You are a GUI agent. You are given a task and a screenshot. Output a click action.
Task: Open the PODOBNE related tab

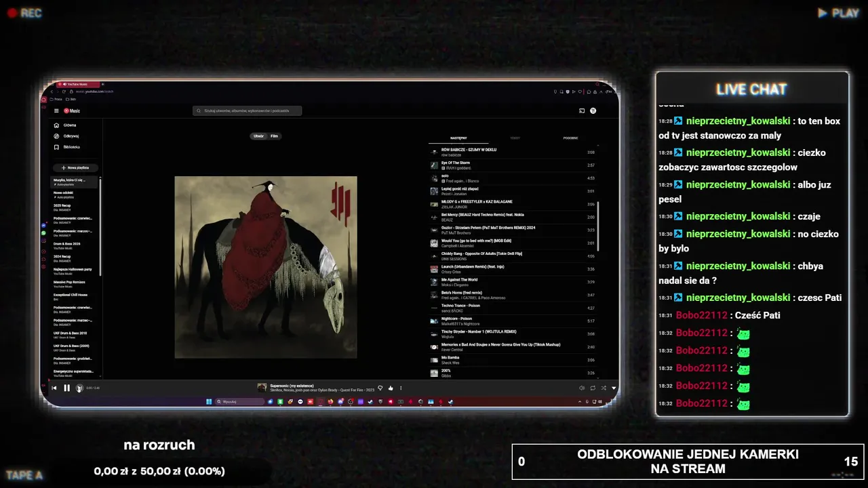(x=570, y=138)
